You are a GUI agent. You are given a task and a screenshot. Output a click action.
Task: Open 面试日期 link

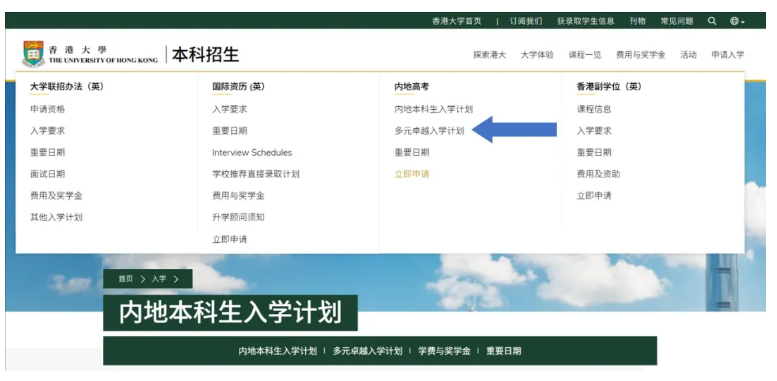[48, 174]
